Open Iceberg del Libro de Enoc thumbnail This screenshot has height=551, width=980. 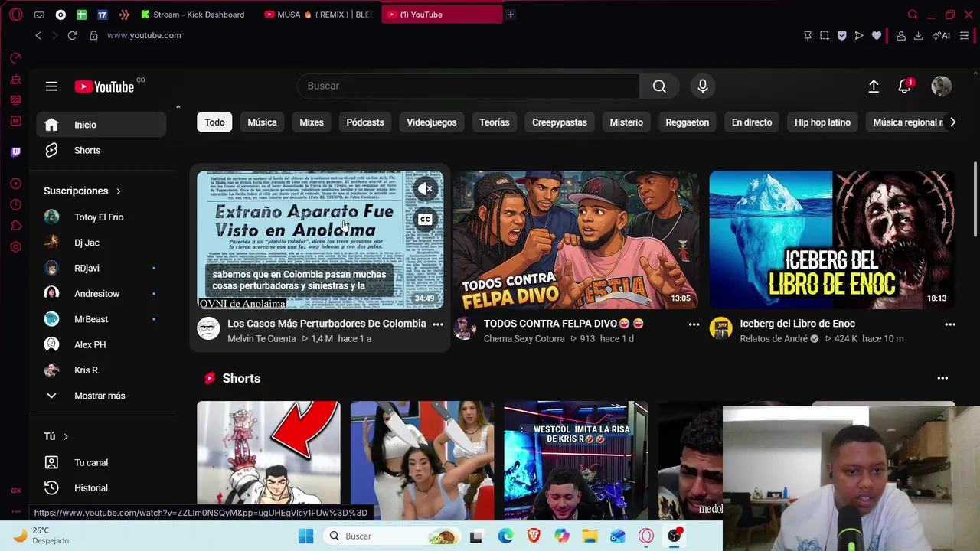[x=831, y=240]
